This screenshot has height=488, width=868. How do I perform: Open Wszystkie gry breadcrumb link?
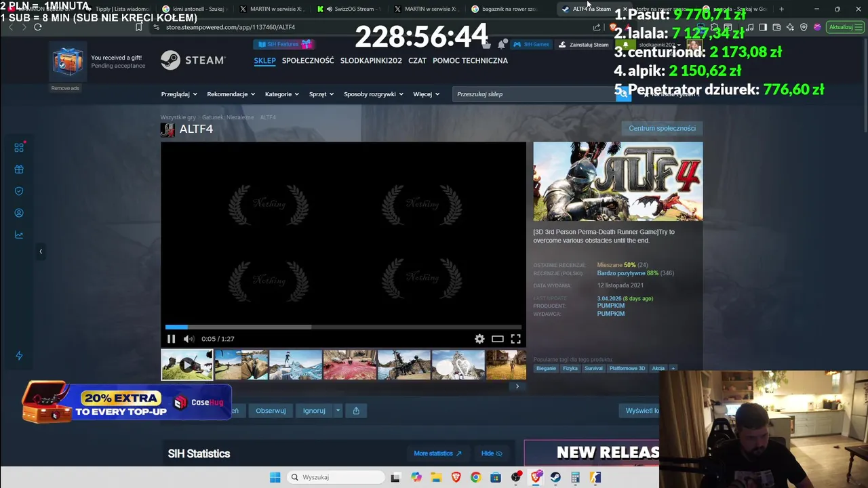(x=178, y=117)
